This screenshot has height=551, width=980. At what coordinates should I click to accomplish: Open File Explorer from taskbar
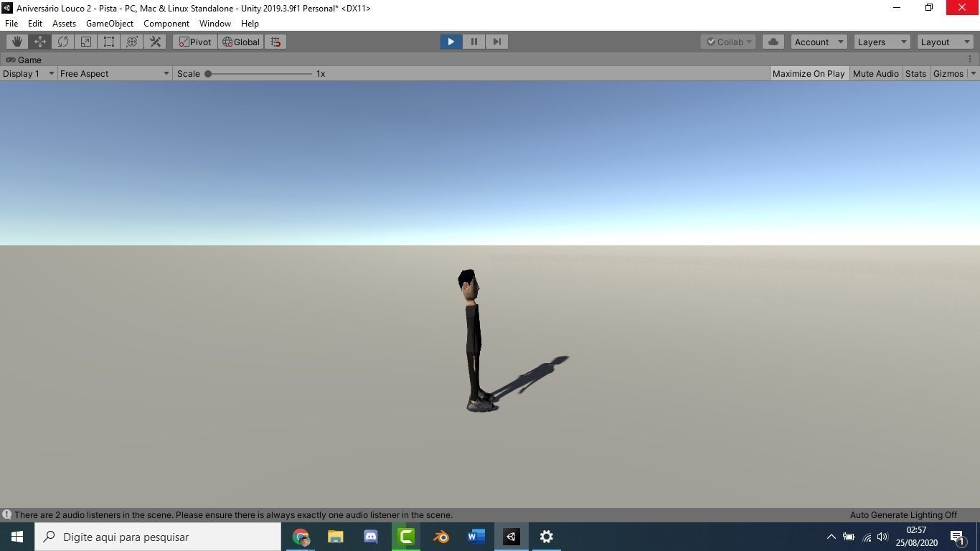click(x=336, y=537)
